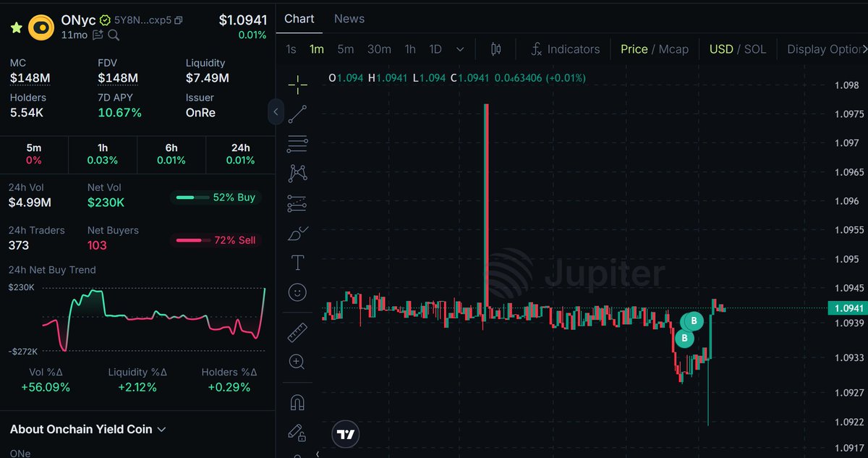The height and width of the screenshot is (458, 868).
Task: Click the 1.0941 current price label
Action: (x=848, y=308)
